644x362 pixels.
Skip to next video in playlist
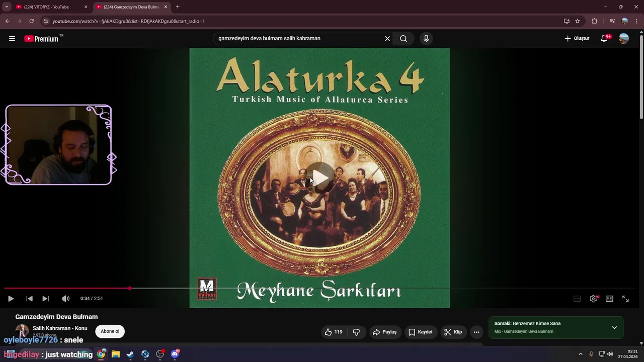pos(45,299)
